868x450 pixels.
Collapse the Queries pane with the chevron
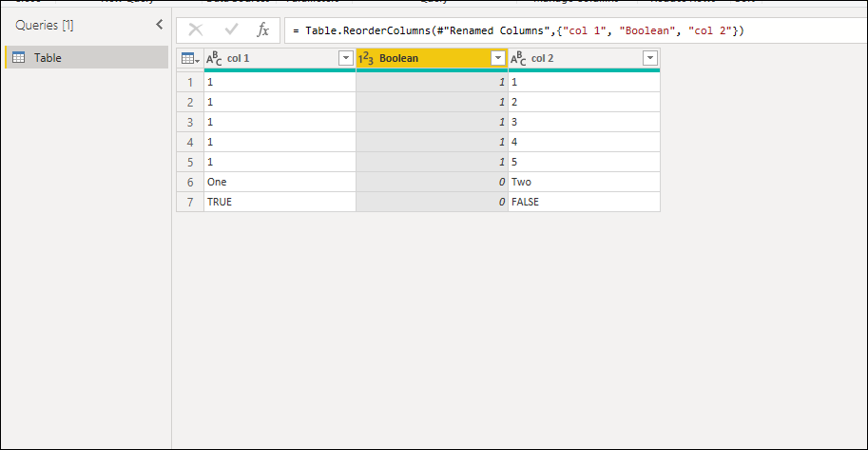click(160, 25)
